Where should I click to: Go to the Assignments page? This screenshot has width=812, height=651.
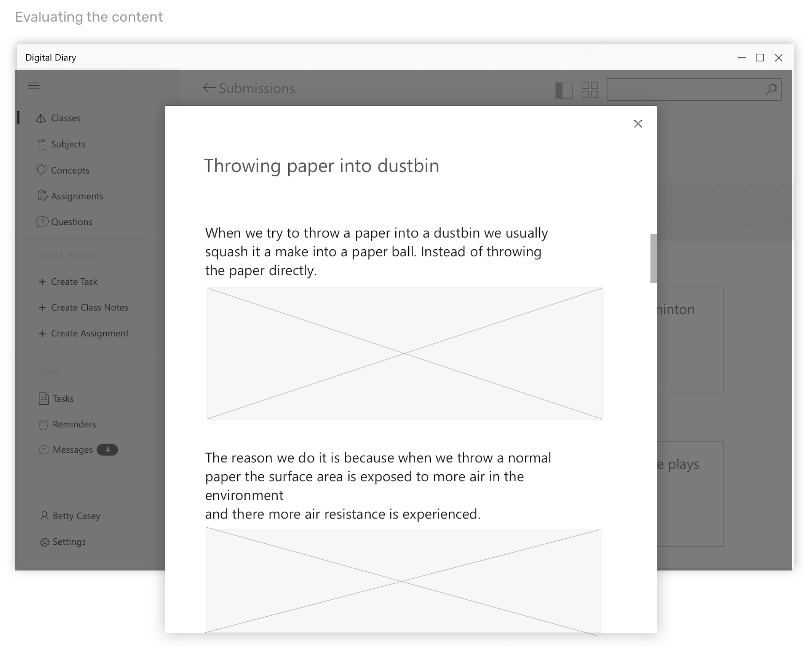coord(77,196)
